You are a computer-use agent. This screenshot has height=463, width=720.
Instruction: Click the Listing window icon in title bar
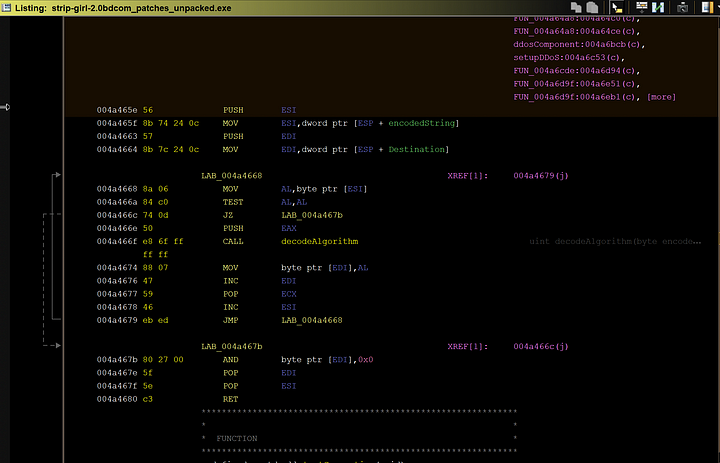pos(7,7)
